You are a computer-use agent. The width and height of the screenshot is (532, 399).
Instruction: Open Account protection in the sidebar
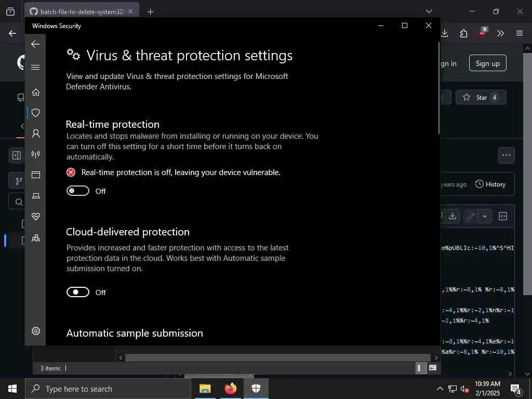36,134
